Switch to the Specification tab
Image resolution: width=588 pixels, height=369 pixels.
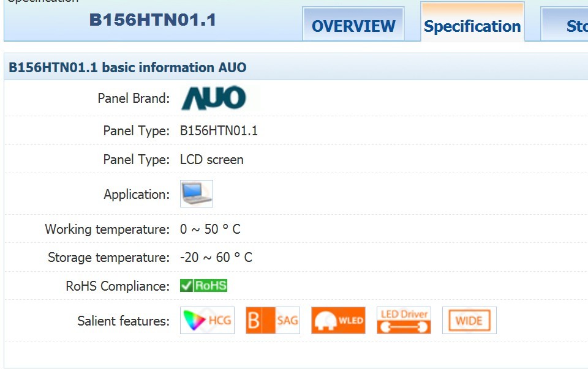[472, 22]
